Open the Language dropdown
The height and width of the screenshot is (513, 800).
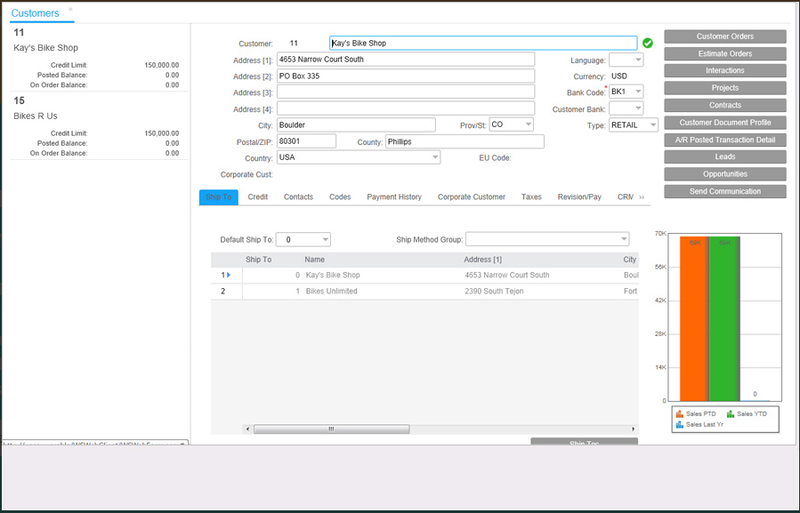point(638,60)
